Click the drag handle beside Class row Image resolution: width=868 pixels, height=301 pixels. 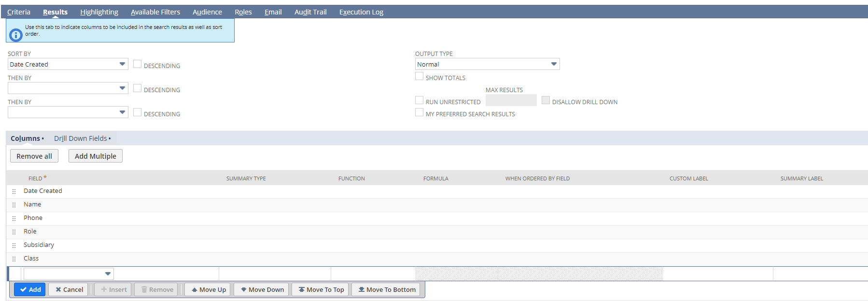tap(14, 259)
